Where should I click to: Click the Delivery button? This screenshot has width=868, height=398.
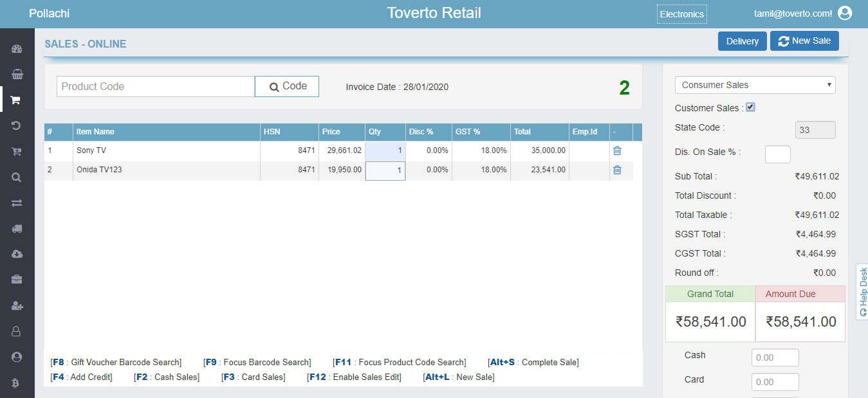[x=743, y=41]
